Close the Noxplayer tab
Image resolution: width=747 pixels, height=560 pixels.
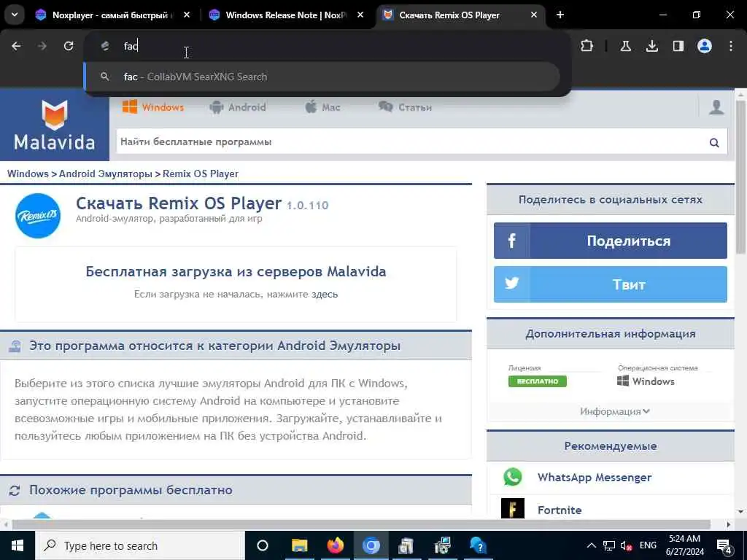click(187, 15)
